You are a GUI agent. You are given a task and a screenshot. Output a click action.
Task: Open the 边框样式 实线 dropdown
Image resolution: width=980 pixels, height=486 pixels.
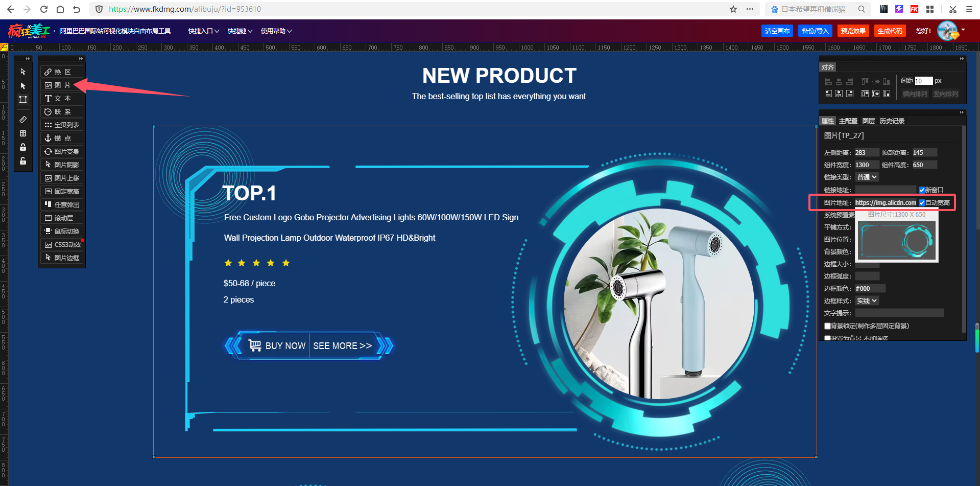[867, 301]
